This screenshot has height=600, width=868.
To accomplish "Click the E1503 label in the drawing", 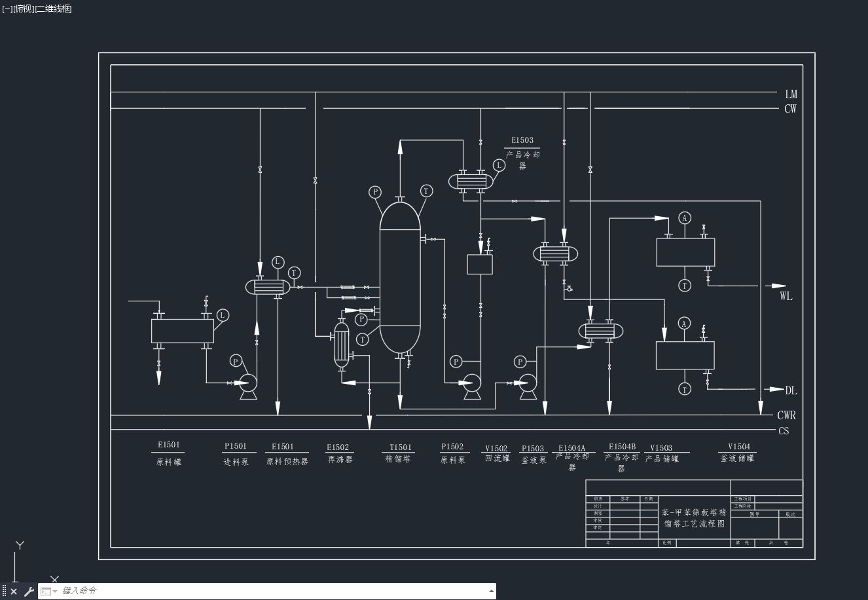I will (x=522, y=140).
